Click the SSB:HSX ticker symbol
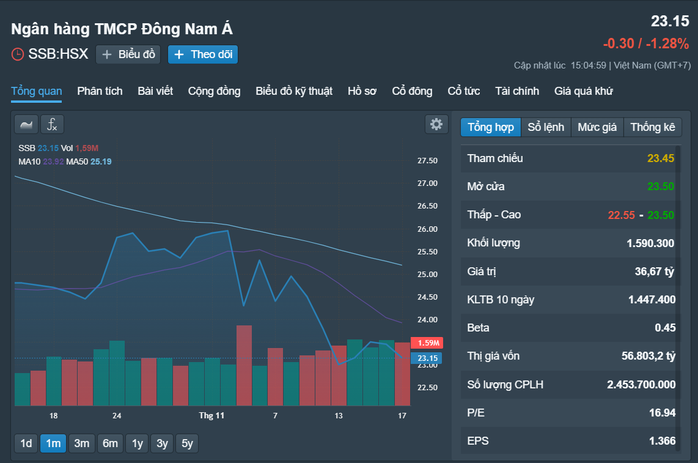The image size is (698, 463). (58, 54)
